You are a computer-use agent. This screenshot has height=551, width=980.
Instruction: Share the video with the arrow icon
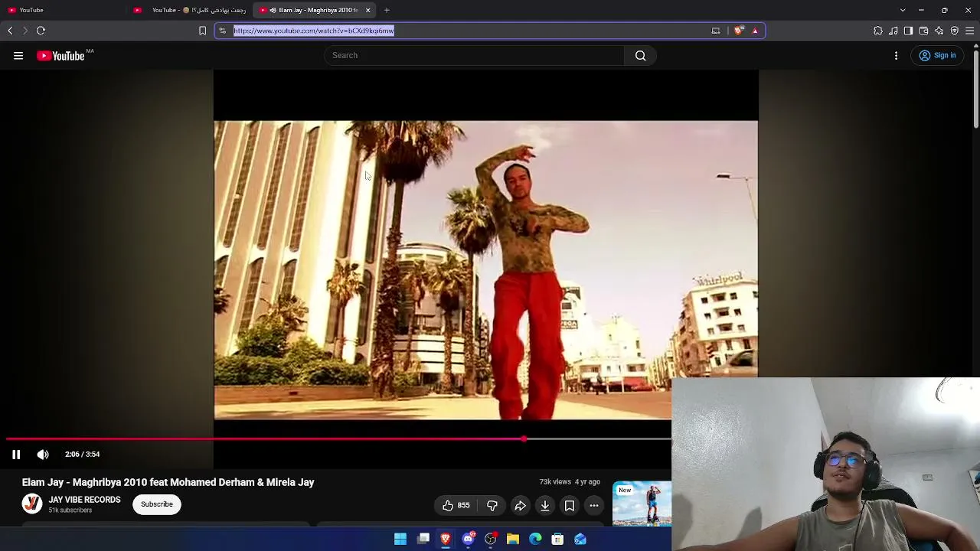tap(520, 505)
